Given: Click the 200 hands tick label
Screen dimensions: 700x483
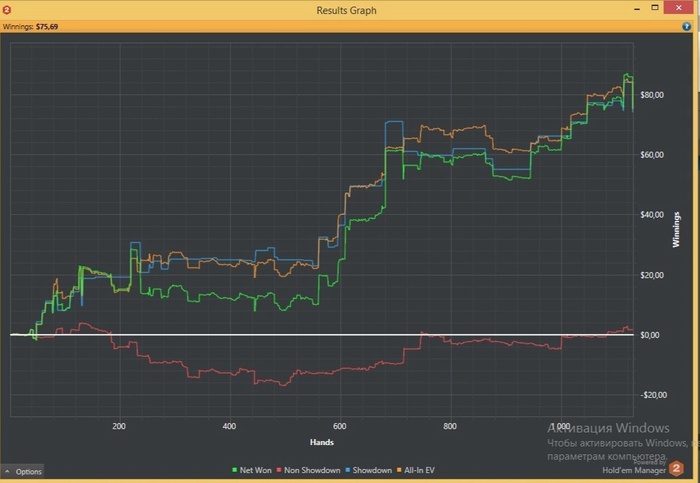Looking at the screenshot, I should [119, 426].
